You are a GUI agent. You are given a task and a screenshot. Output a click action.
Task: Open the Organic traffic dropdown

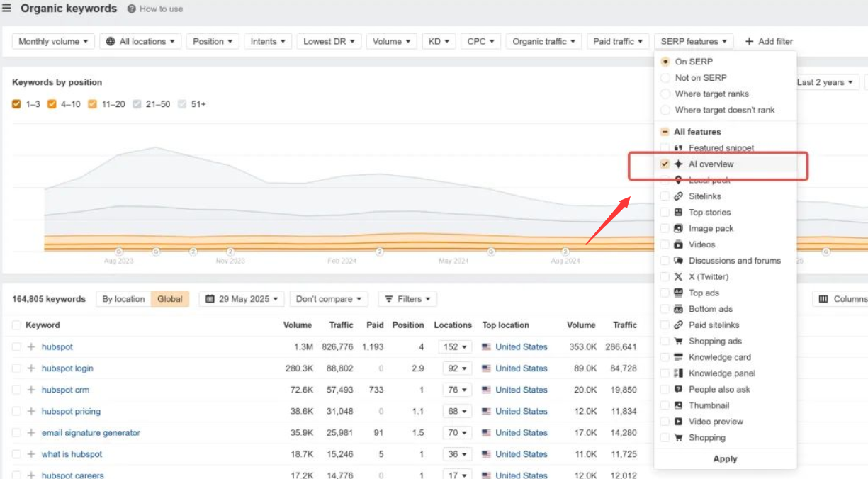pyautogui.click(x=544, y=41)
